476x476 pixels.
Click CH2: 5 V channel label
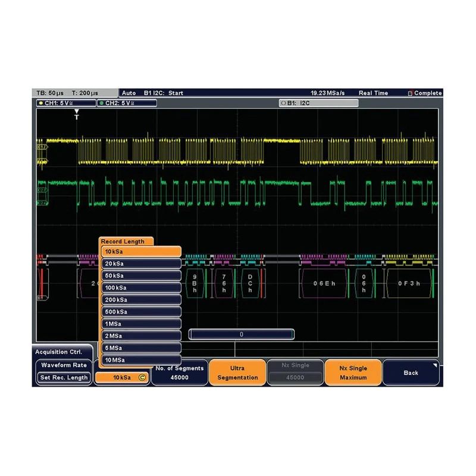(x=127, y=103)
